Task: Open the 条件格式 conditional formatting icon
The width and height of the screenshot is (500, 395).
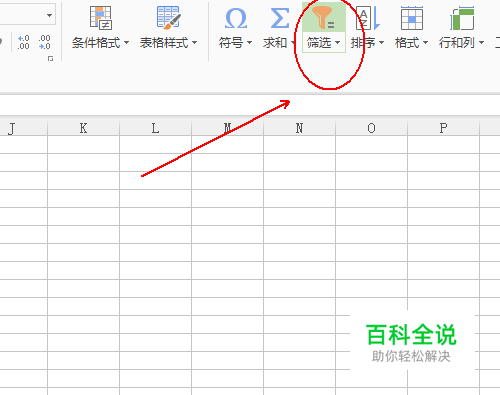Action: coord(101,18)
